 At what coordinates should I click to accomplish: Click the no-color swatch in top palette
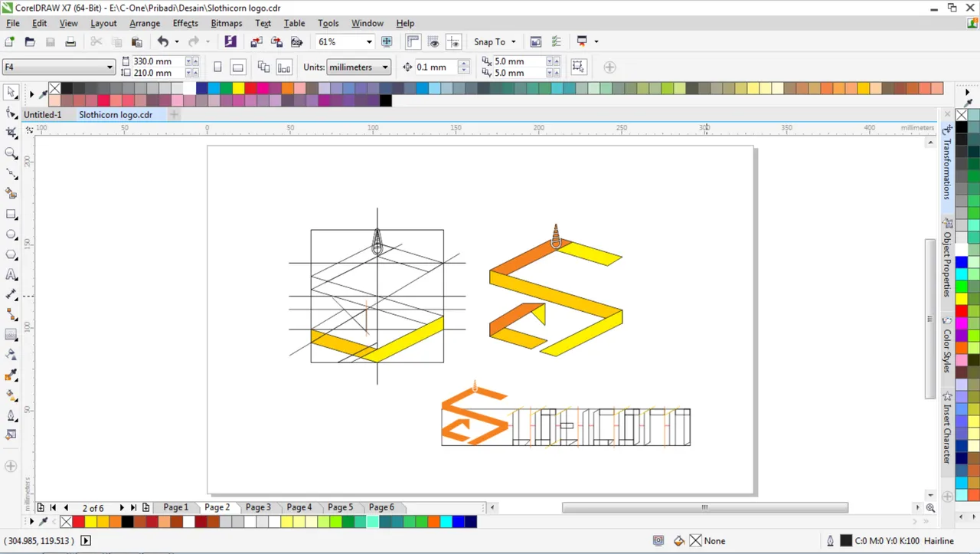[x=54, y=88]
